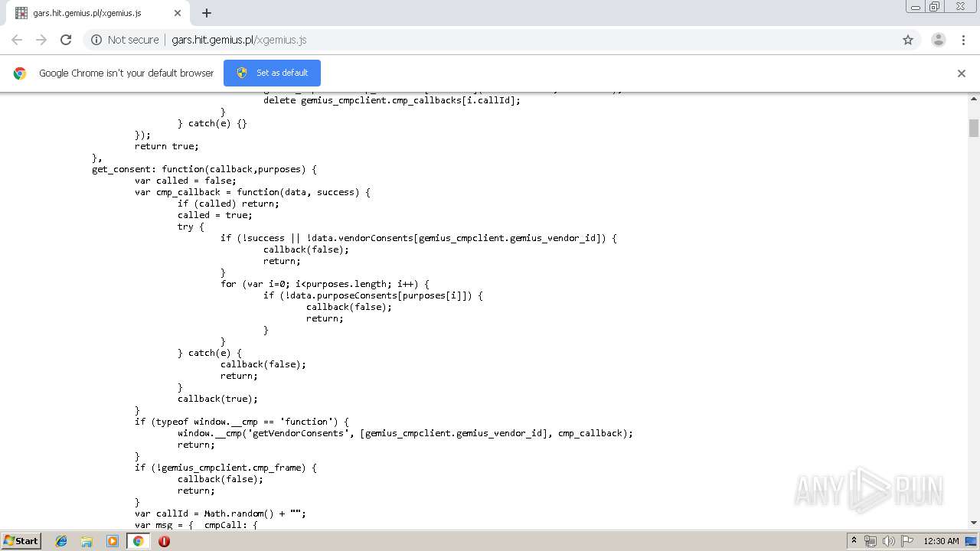980x551 pixels.
Task: Click the 'if (!gemius_cmpclient.cmp_frame)' line
Action: coord(226,468)
